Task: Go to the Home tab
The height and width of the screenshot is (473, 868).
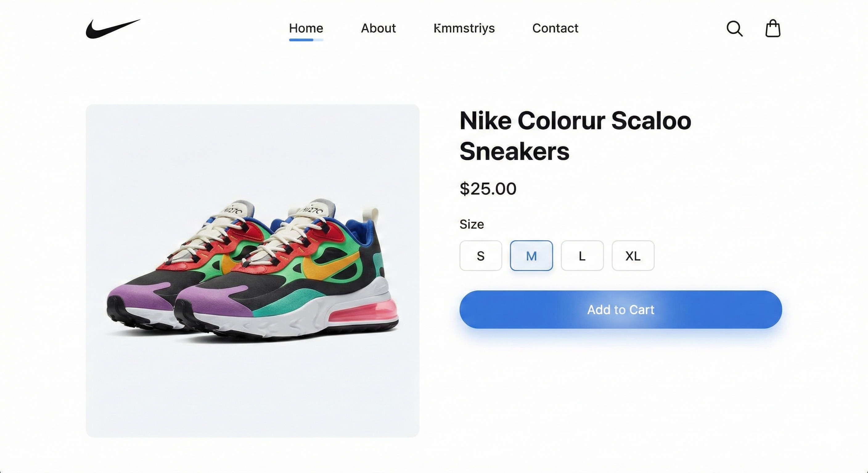Action: coord(306,28)
